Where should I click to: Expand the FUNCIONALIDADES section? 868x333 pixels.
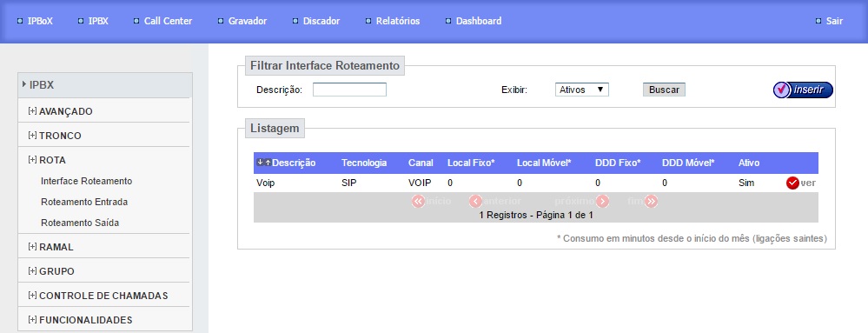click(80, 320)
